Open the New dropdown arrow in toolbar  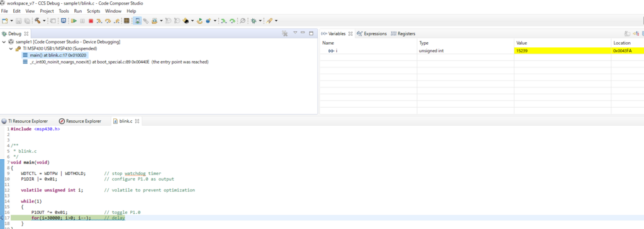point(11,21)
